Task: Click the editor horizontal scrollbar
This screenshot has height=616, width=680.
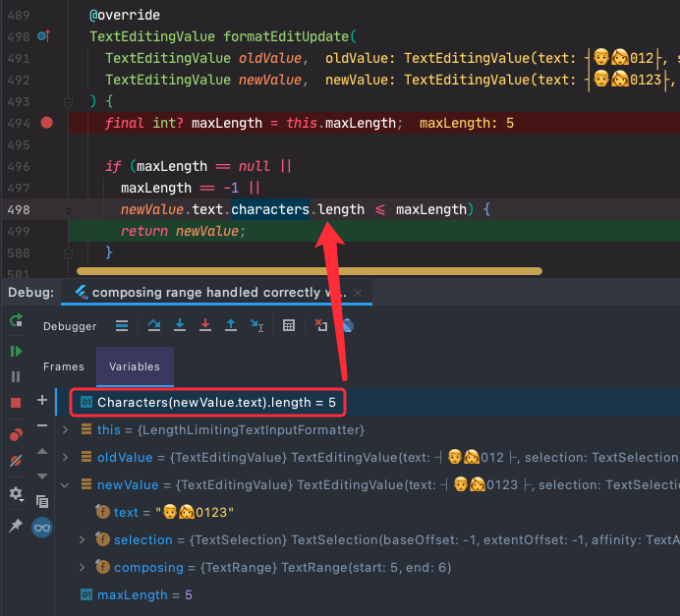Action: pyautogui.click(x=310, y=271)
